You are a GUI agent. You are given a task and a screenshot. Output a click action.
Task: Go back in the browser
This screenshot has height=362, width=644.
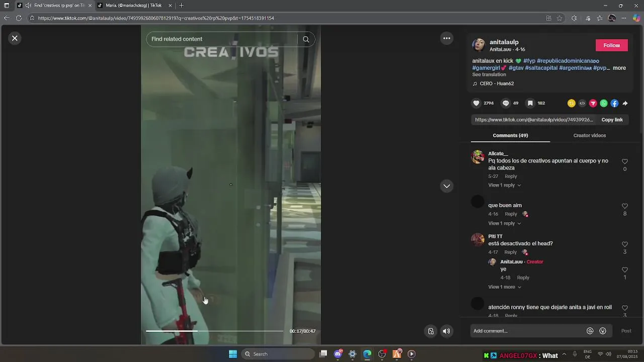pyautogui.click(x=6, y=18)
